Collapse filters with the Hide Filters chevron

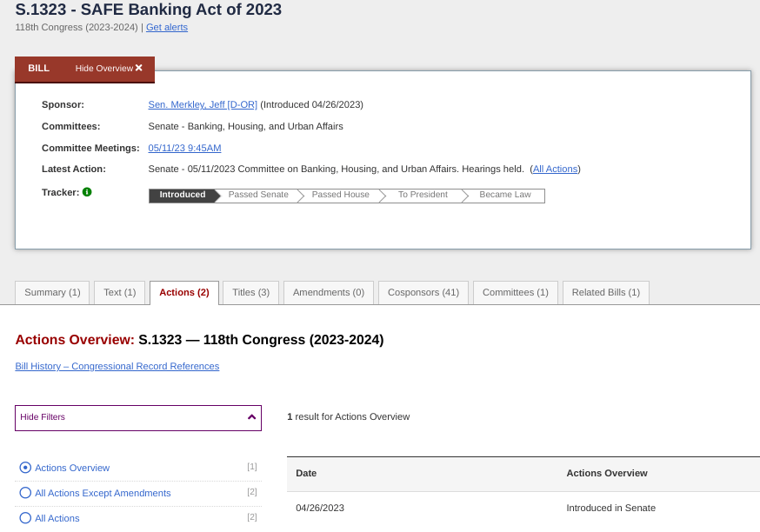point(251,417)
